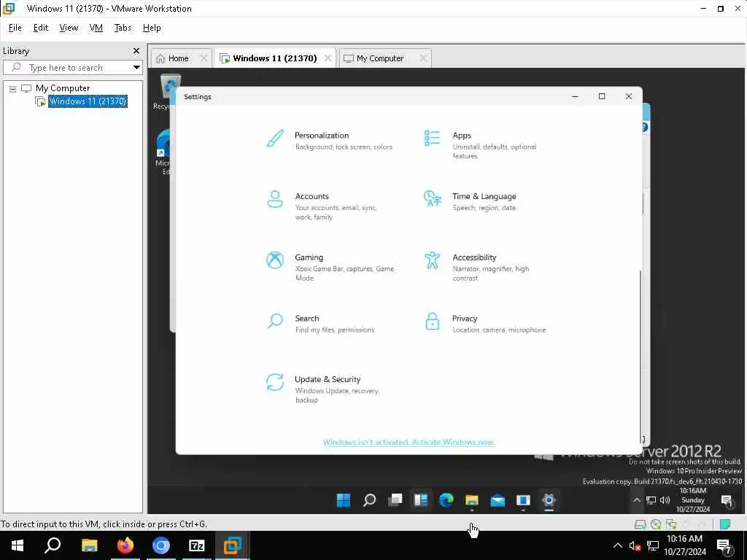
Task: Open Personalization settings paintbrush icon
Action: pyautogui.click(x=275, y=139)
